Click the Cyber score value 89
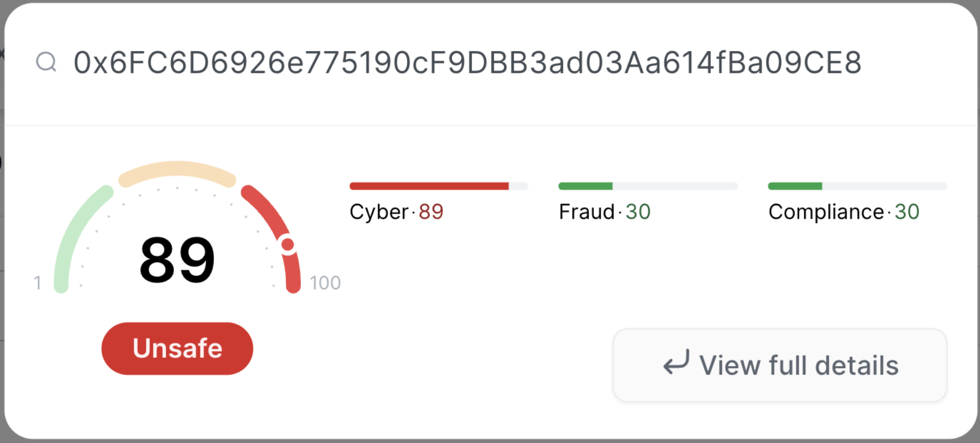Image resolution: width=980 pixels, height=443 pixels. [x=431, y=211]
